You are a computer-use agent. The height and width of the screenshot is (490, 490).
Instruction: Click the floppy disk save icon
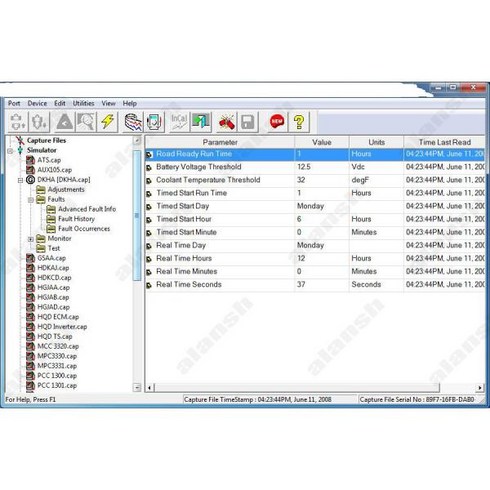(248, 122)
